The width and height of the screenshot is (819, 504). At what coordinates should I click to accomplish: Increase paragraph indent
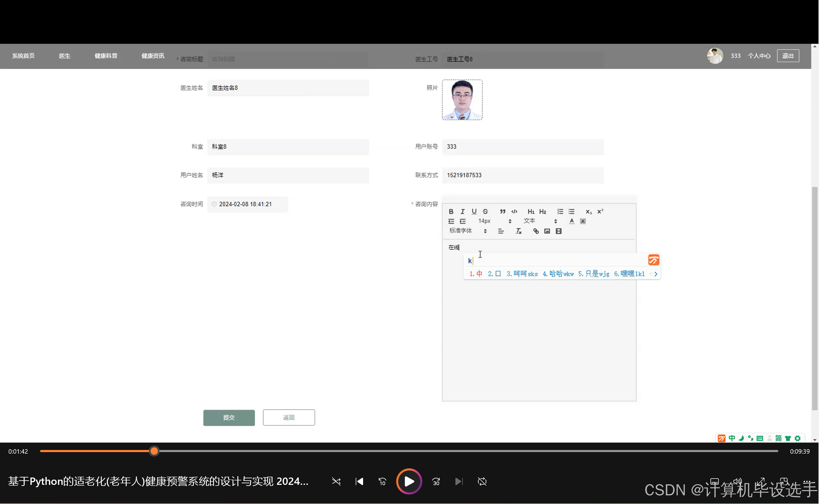[462, 221]
